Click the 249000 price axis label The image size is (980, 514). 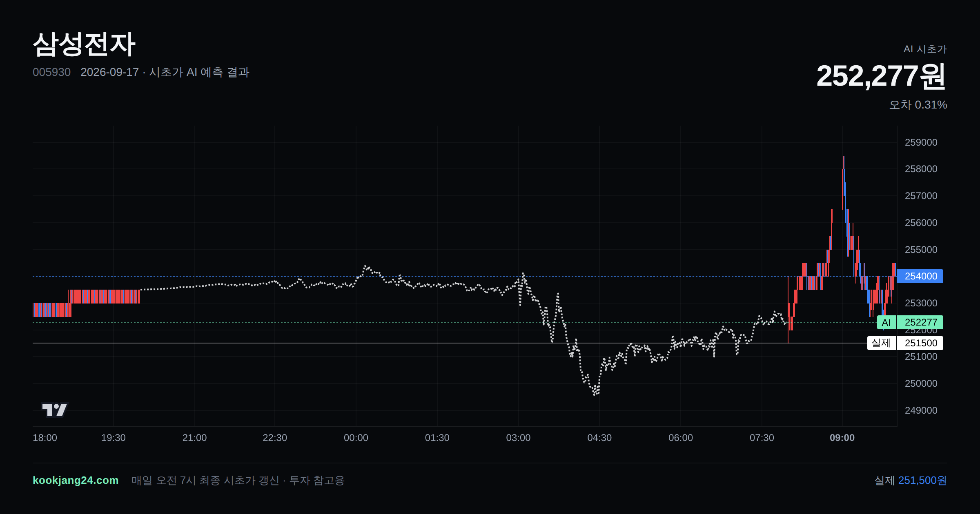coord(921,410)
